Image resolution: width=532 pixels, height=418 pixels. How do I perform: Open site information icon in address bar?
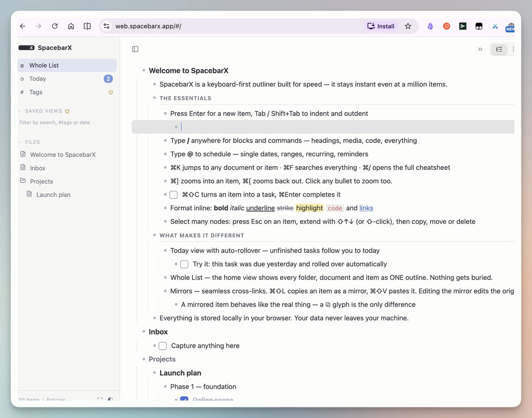(106, 26)
